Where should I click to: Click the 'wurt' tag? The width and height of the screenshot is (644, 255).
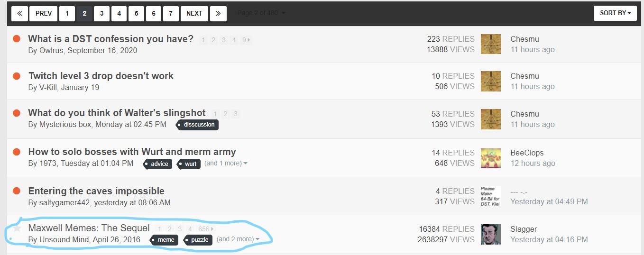[x=189, y=164]
